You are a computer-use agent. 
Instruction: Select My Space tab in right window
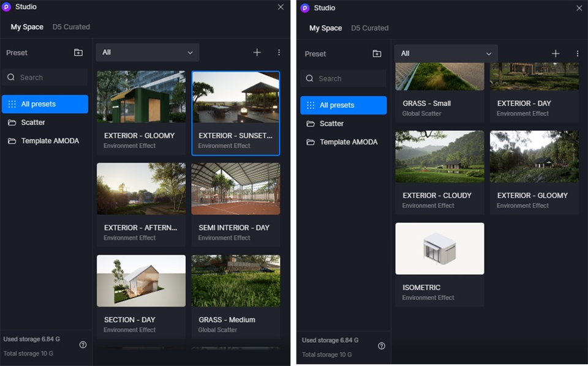325,28
